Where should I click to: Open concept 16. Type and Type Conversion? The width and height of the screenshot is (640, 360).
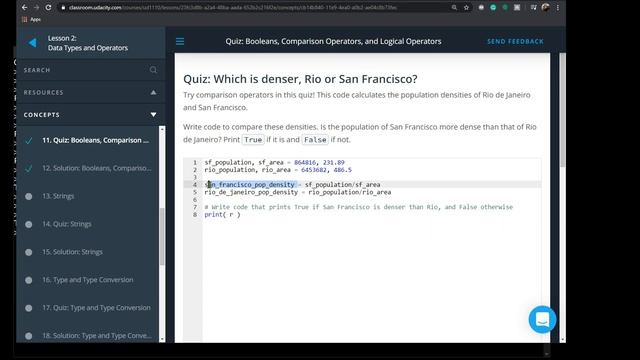(88, 280)
